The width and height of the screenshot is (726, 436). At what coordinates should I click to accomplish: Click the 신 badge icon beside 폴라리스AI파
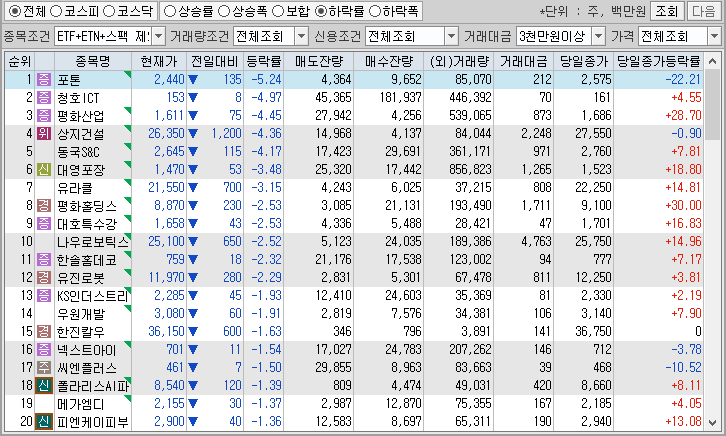[44, 386]
